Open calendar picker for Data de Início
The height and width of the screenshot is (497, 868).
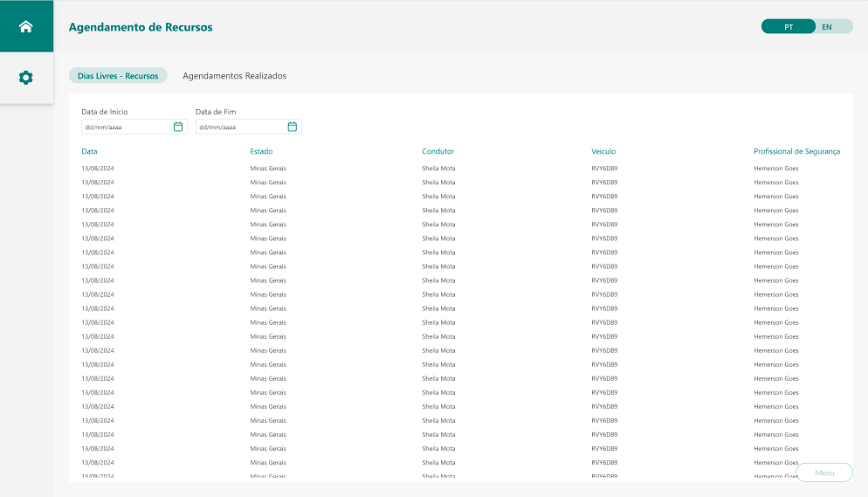click(x=177, y=127)
